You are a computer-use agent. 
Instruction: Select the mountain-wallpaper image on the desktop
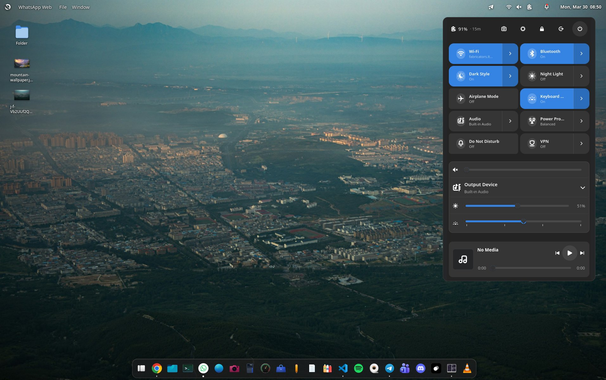22,70
